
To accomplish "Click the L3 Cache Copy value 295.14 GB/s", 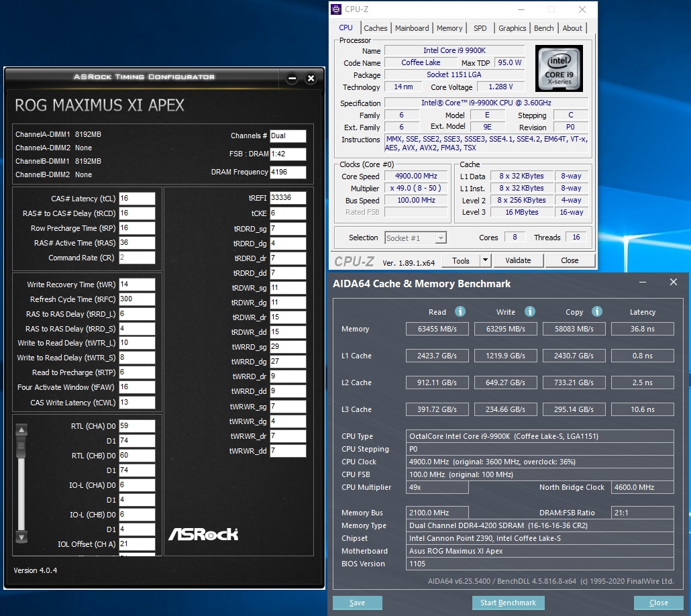I will [574, 409].
